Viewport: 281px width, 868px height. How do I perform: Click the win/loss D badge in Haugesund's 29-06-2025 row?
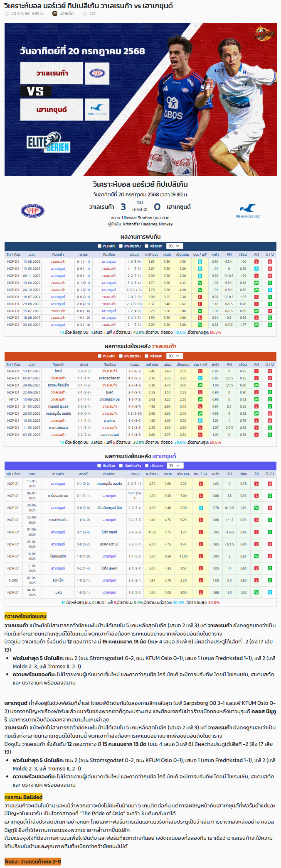201,508
